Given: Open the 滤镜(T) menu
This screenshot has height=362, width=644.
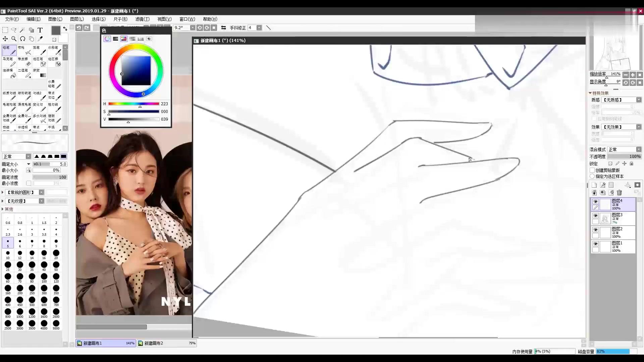Looking at the screenshot, I should coord(142,19).
